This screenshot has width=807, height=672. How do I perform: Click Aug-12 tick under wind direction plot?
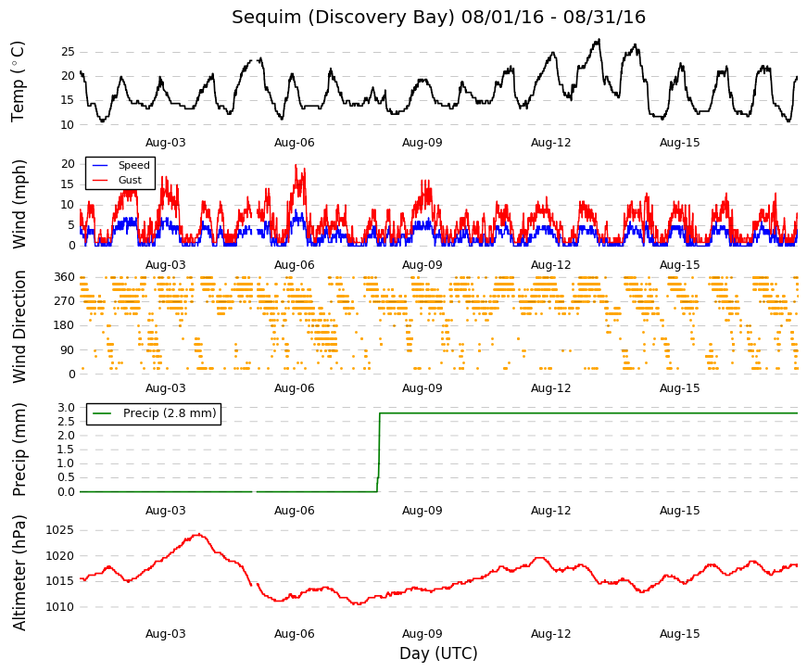pos(550,388)
